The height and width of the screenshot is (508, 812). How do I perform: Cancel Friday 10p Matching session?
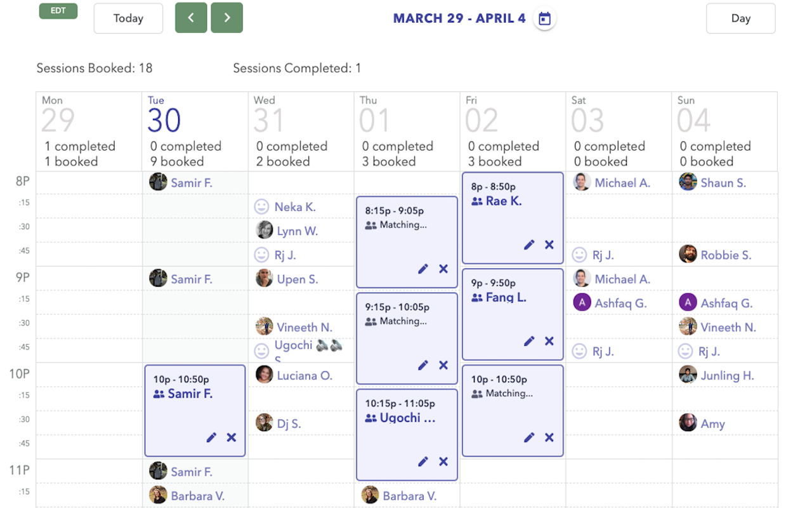(549, 438)
